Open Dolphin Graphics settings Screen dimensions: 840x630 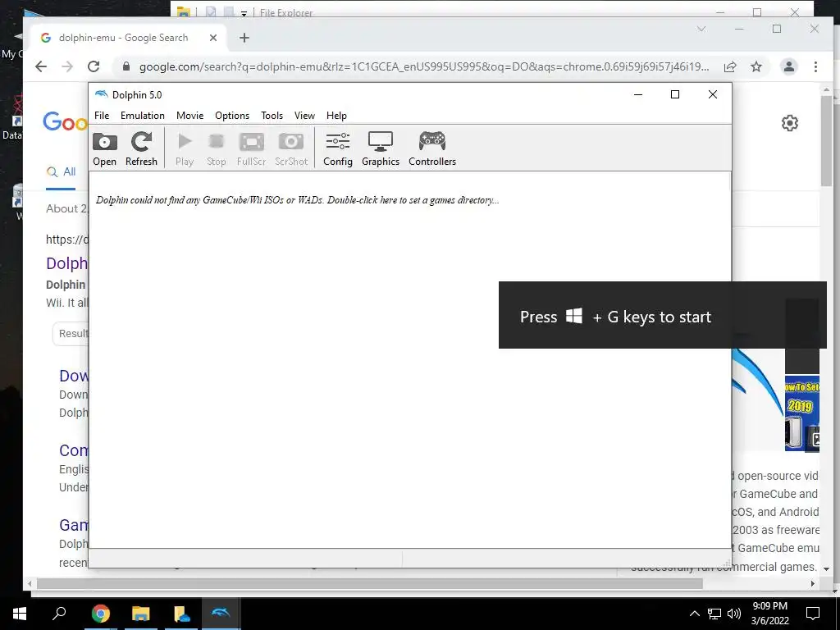pos(381,148)
